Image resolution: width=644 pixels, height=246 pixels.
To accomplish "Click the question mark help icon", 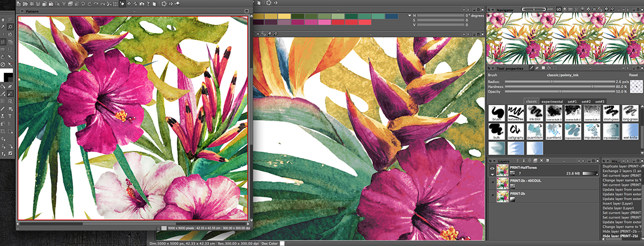I will coord(148,4).
